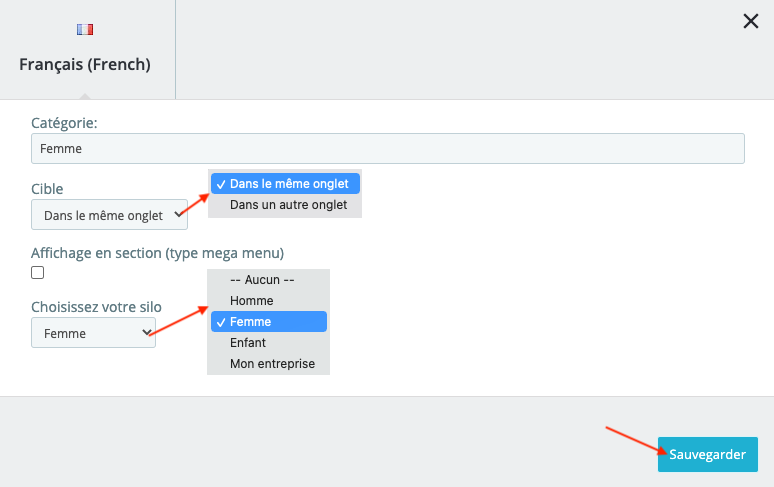Click the chevron arrow on the Cible select
The width and height of the screenshot is (774, 487).
(179, 214)
